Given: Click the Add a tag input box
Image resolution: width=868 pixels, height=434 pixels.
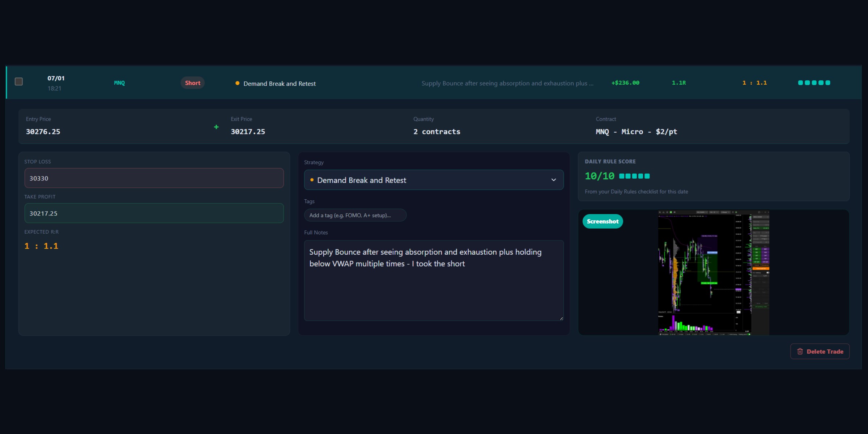Looking at the screenshot, I should pos(355,215).
